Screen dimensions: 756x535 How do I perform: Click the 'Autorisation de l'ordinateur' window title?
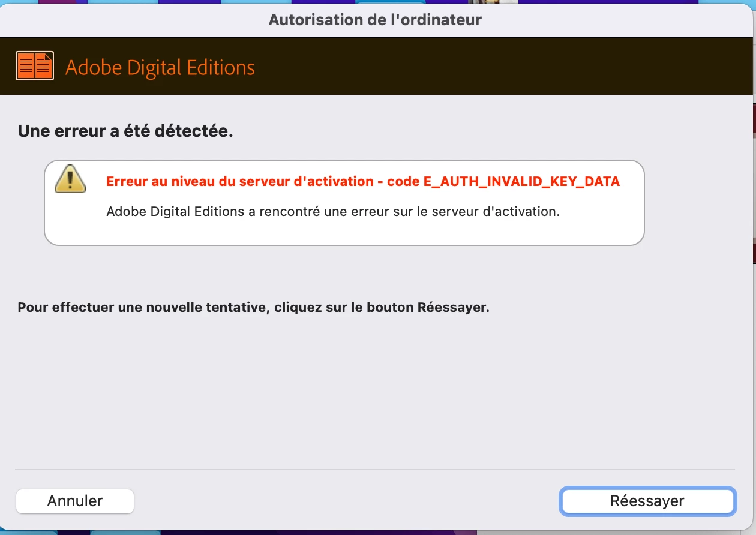coord(375,20)
